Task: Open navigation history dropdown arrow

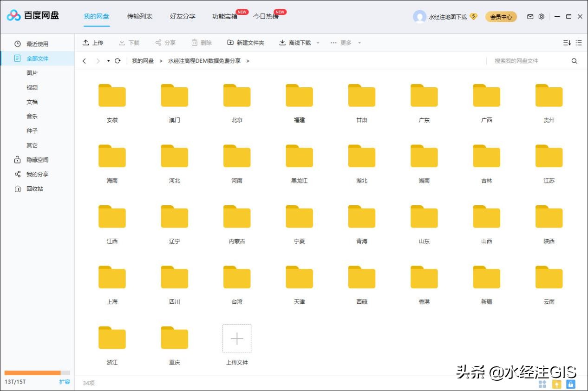Action: (108, 61)
